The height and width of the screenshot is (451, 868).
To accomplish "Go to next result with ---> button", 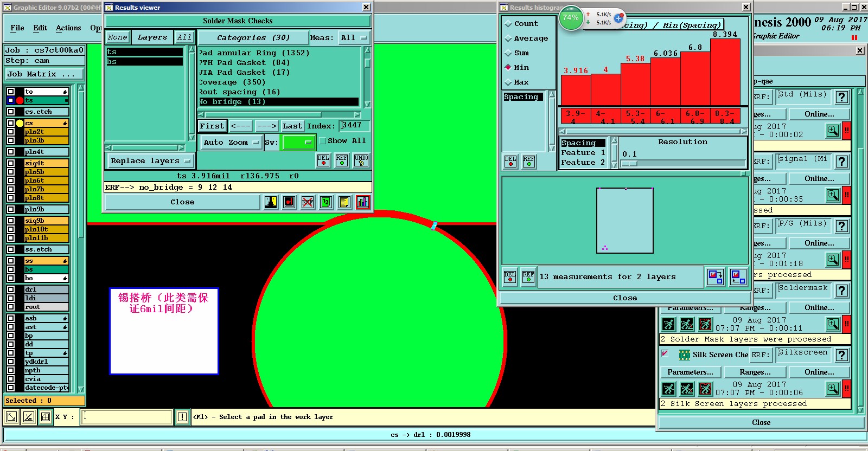I will (266, 126).
